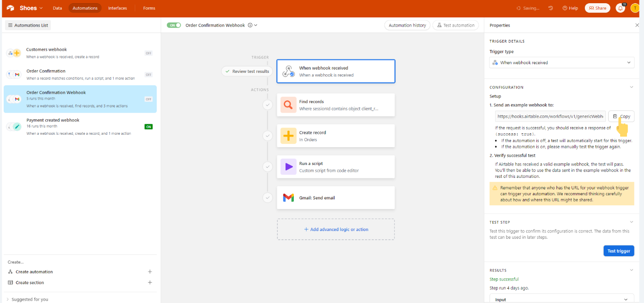Select the Order Confirmation automation in the list
Screen dimensions: 644x303
80,75
